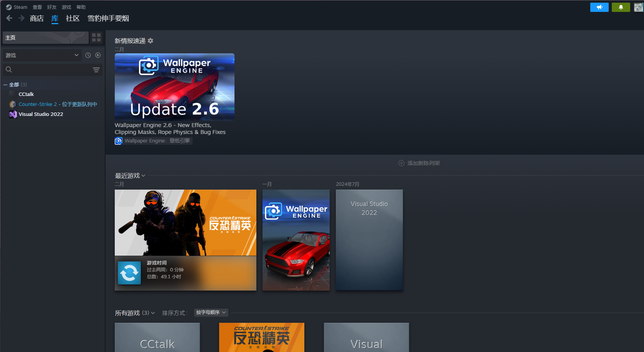The width and height of the screenshot is (644, 352).
Task: Go back with the left arrow
Action: pyautogui.click(x=9, y=18)
